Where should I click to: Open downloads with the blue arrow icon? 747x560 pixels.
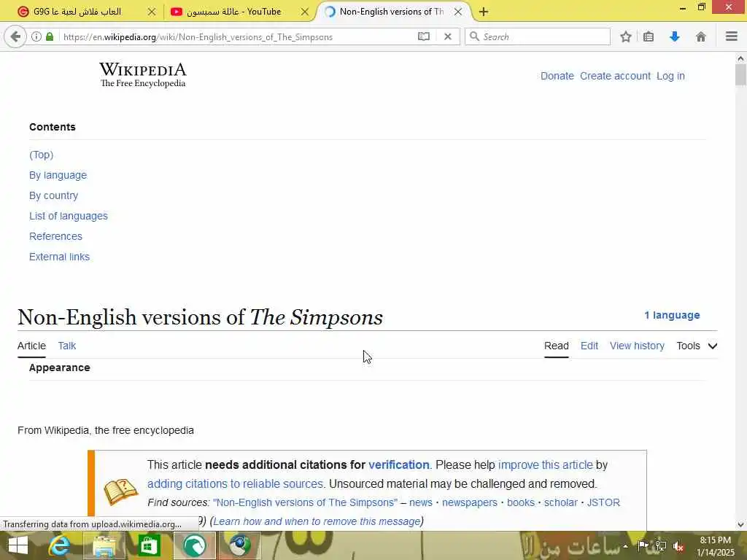675,36
